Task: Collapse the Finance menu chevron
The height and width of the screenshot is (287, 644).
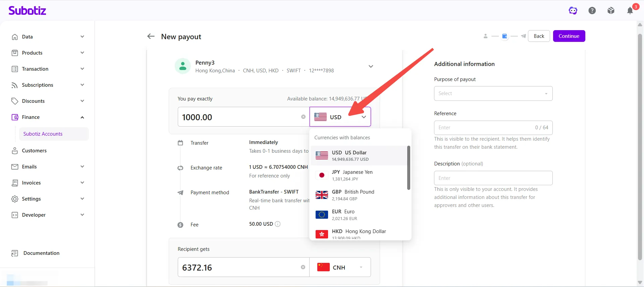Action: pos(82,117)
